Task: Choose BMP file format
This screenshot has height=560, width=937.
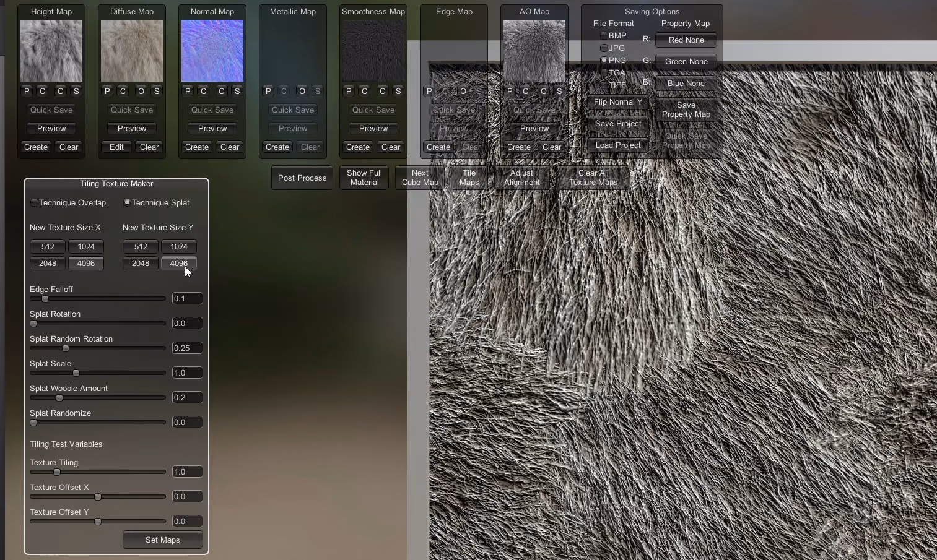Action: click(x=614, y=35)
